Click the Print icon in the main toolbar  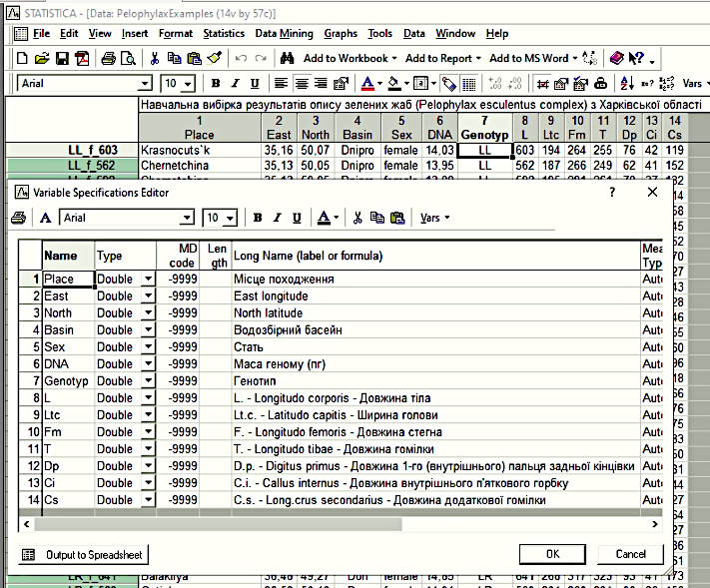point(106,59)
